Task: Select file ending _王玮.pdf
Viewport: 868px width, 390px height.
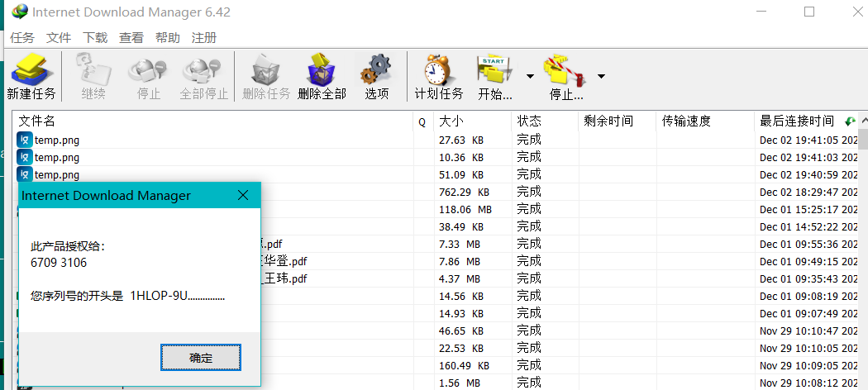Action: coord(283,278)
